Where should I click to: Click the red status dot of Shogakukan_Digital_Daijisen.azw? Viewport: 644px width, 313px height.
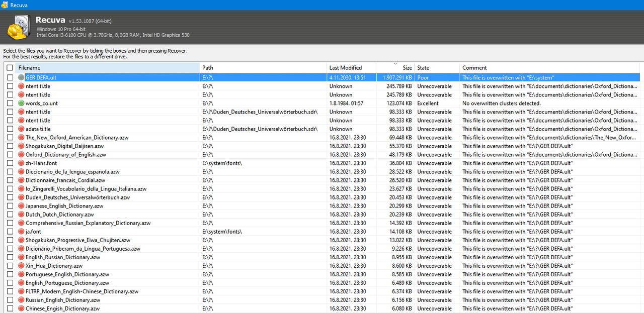click(21, 146)
